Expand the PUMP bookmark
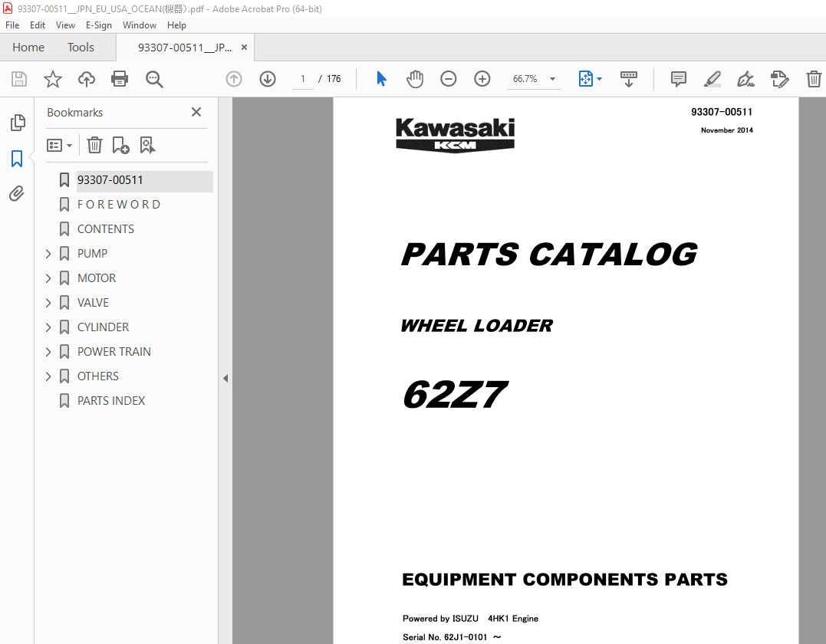The height and width of the screenshot is (644, 826). tap(48, 254)
